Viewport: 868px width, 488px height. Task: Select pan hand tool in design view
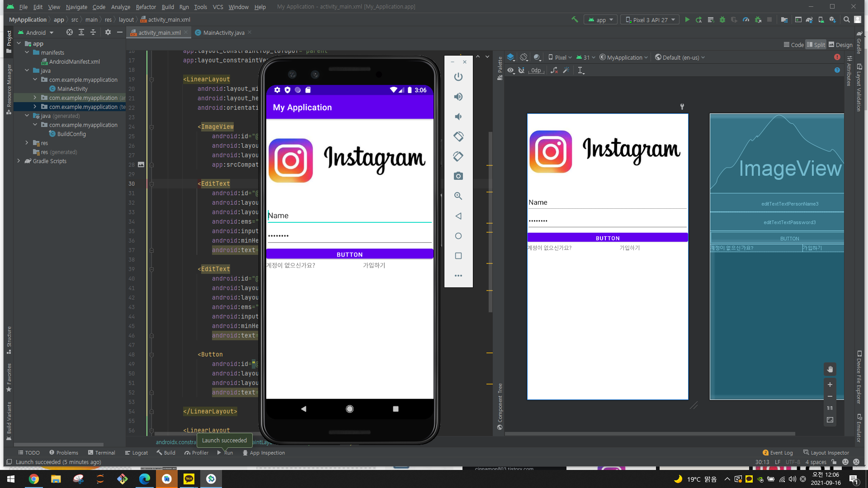(830, 370)
